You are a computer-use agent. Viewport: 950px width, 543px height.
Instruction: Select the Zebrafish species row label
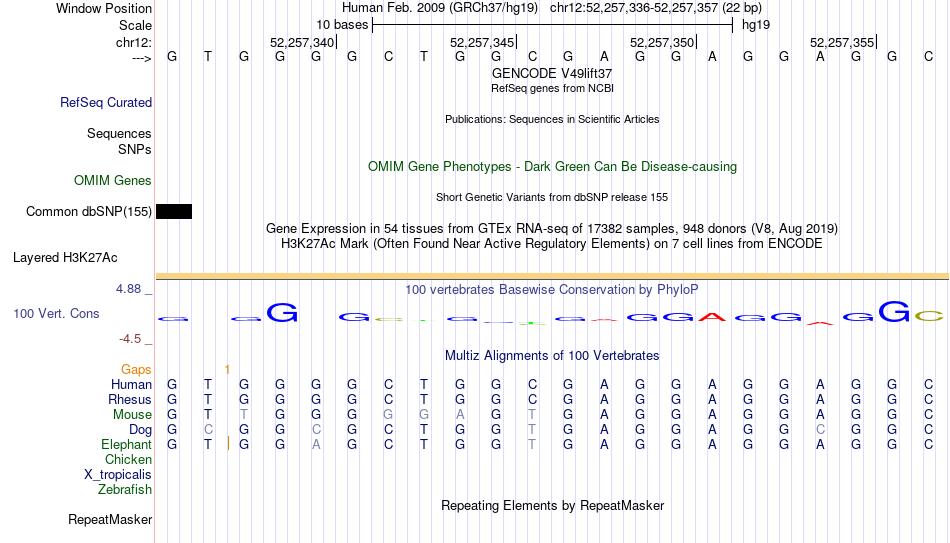[x=125, y=490]
